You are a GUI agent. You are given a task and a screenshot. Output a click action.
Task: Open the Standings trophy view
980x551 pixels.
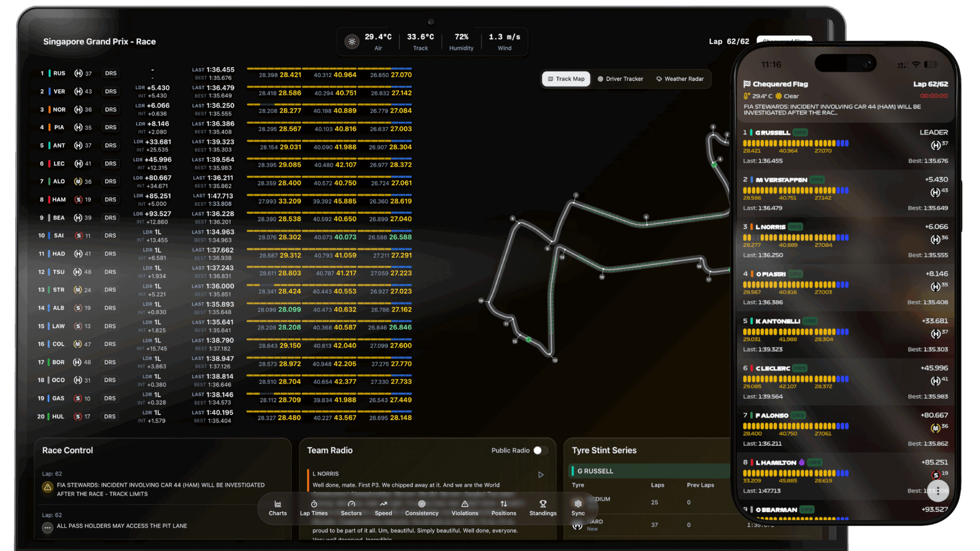pyautogui.click(x=543, y=508)
